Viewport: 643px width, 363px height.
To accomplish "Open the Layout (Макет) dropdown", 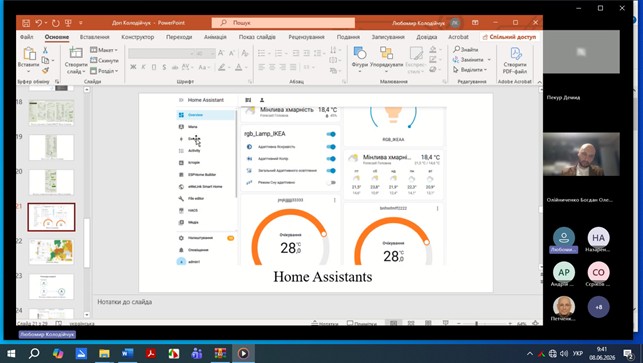I will [104, 50].
